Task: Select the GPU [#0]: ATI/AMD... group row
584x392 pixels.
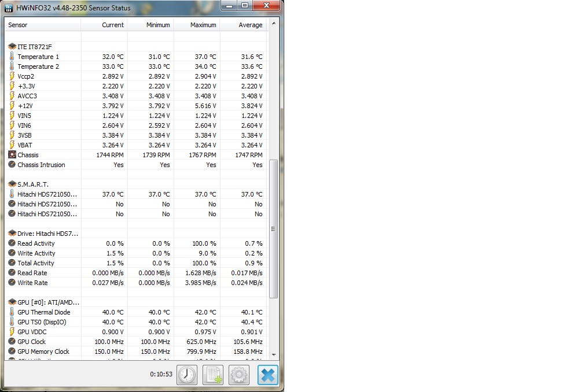Action: tap(136, 302)
